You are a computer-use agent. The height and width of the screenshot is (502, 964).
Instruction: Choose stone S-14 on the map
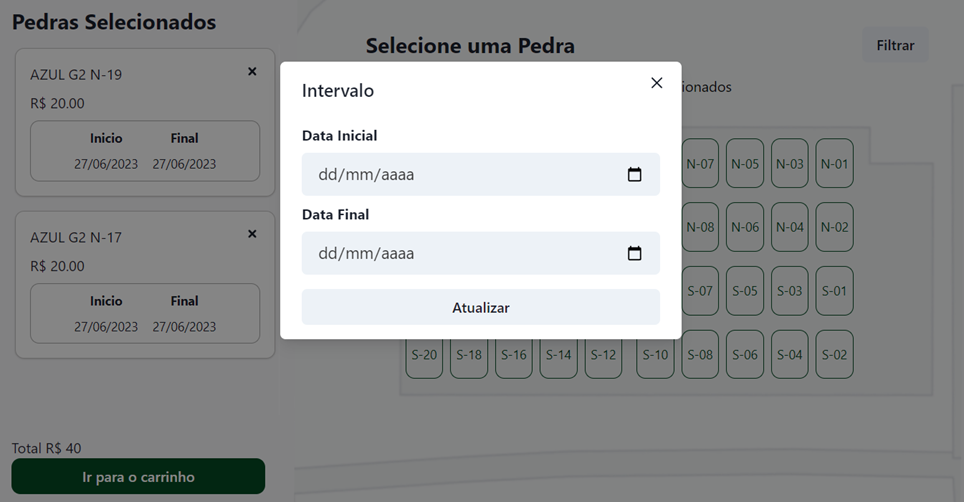558,355
